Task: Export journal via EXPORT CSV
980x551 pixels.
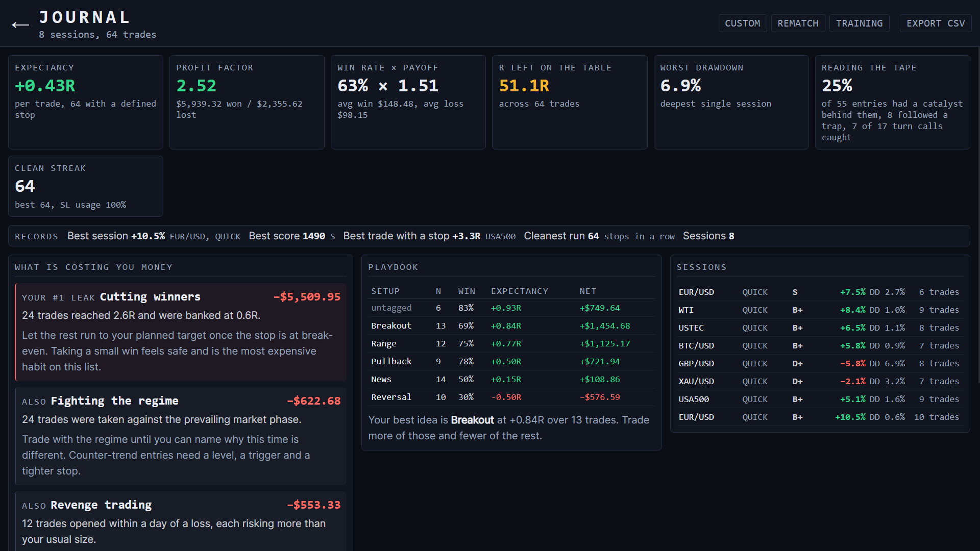Action: click(936, 23)
